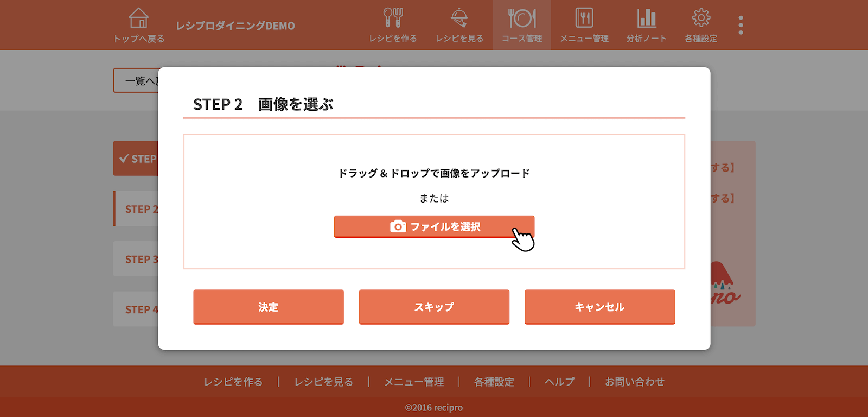868x417 pixels.
Task: Open the three-dot more options menu
Action: (x=741, y=25)
